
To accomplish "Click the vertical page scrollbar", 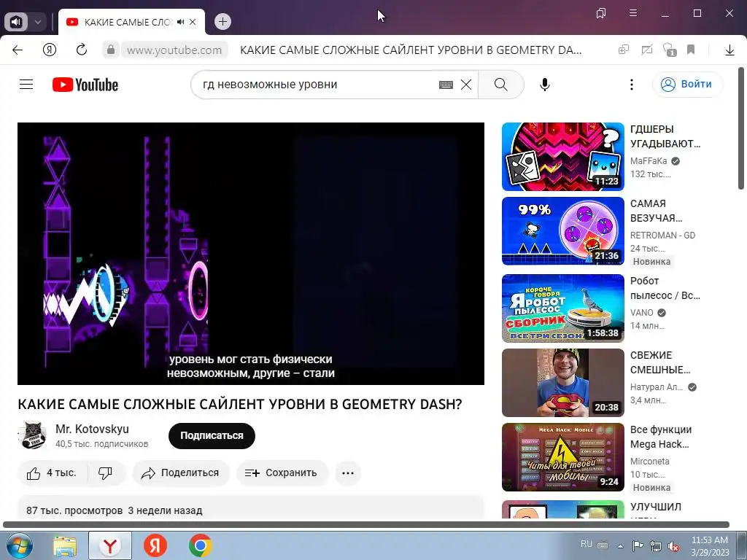I will pos(741,128).
